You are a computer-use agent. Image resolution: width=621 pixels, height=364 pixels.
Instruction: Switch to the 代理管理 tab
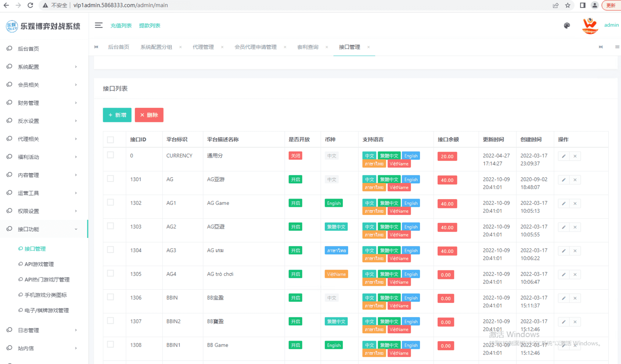[x=203, y=47]
